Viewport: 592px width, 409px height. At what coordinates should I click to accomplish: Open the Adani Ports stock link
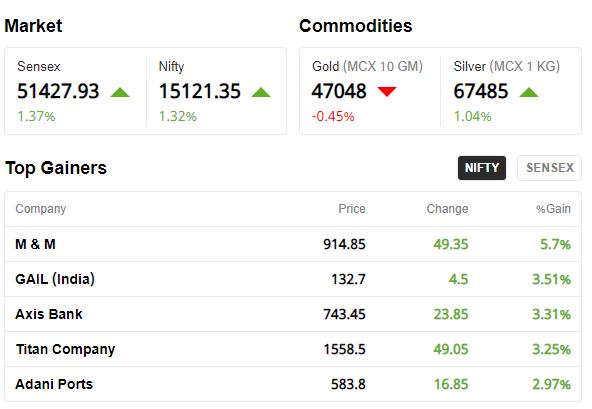[54, 384]
